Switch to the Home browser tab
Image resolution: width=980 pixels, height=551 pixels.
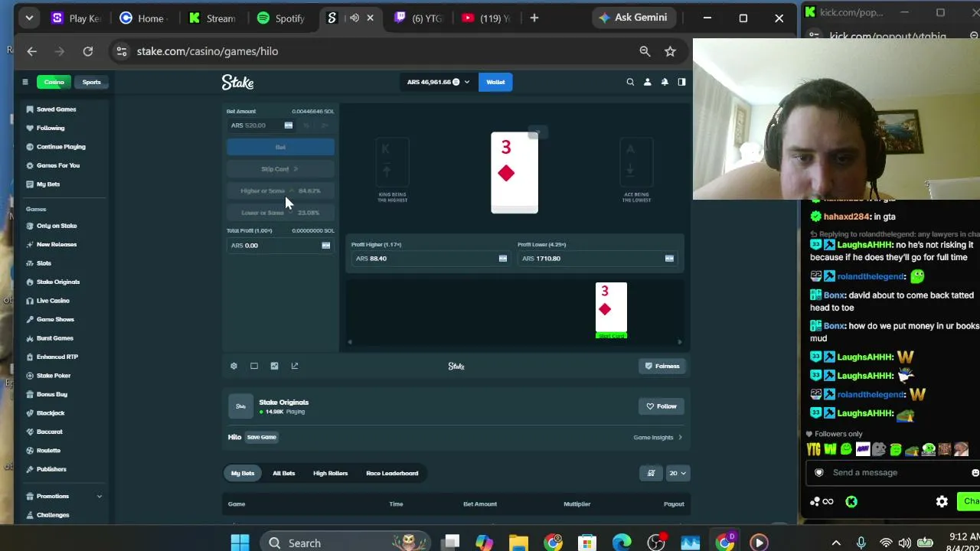(x=142, y=18)
